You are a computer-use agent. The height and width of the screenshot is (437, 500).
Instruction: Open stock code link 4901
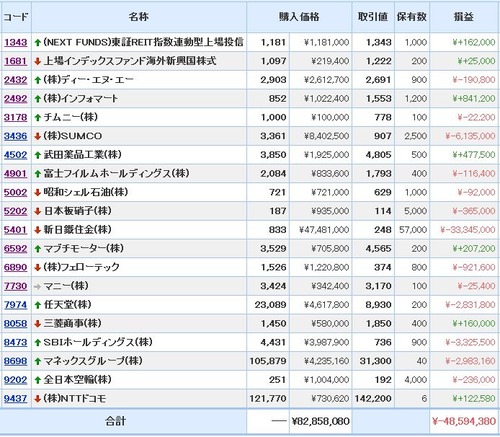[16, 173]
